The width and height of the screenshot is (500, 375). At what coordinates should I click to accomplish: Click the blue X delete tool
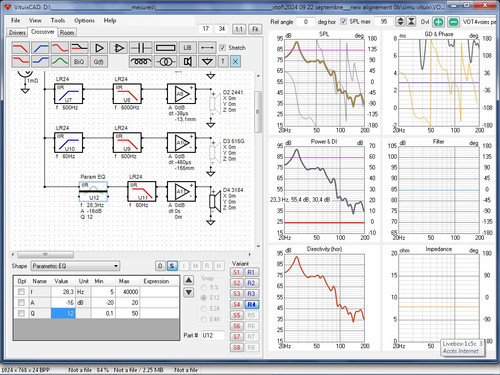tap(235, 61)
